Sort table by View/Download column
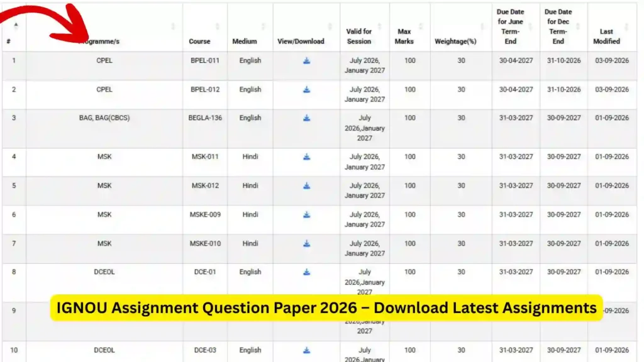 [306, 27]
